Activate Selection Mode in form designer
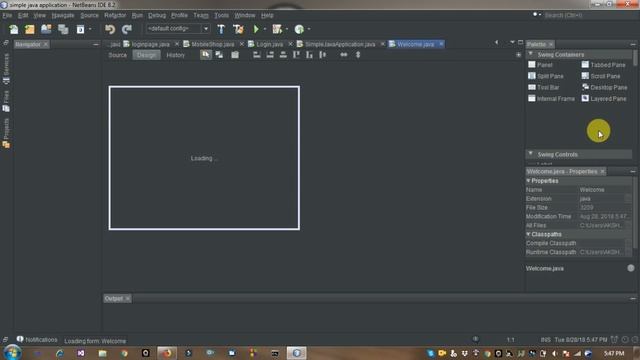 pyautogui.click(x=206, y=55)
